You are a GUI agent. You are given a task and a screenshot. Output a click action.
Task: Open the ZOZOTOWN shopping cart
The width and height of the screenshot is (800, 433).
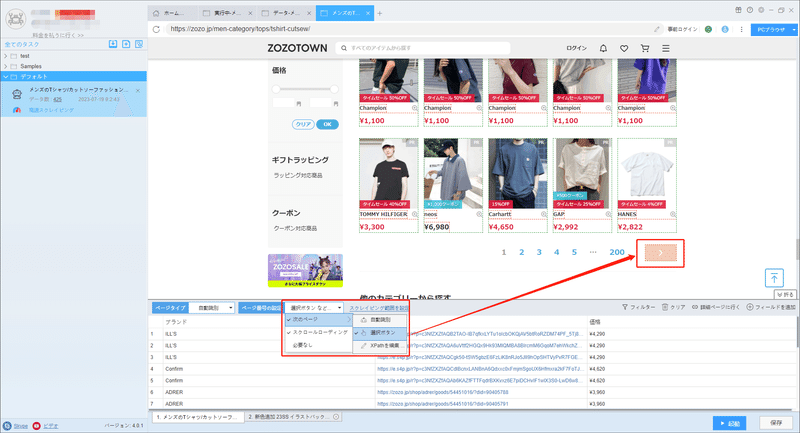point(645,48)
